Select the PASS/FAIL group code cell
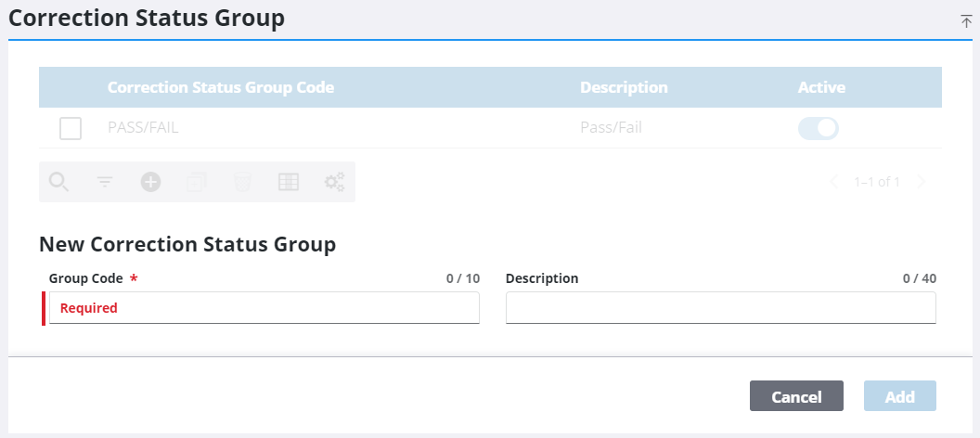The image size is (980, 438). 143,128
